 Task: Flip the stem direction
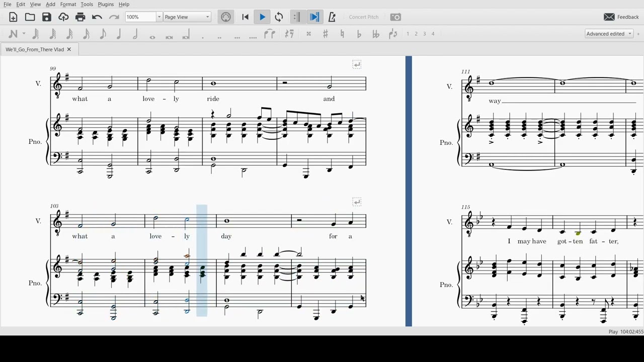(x=393, y=34)
